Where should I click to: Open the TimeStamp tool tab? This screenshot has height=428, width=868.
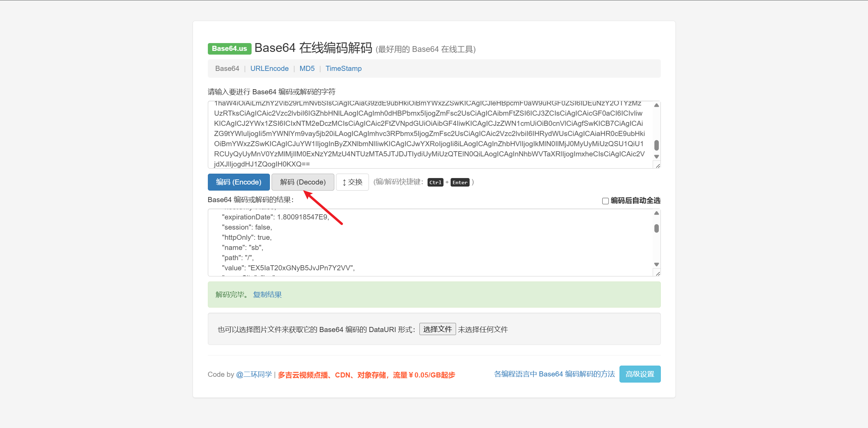pyautogui.click(x=343, y=69)
